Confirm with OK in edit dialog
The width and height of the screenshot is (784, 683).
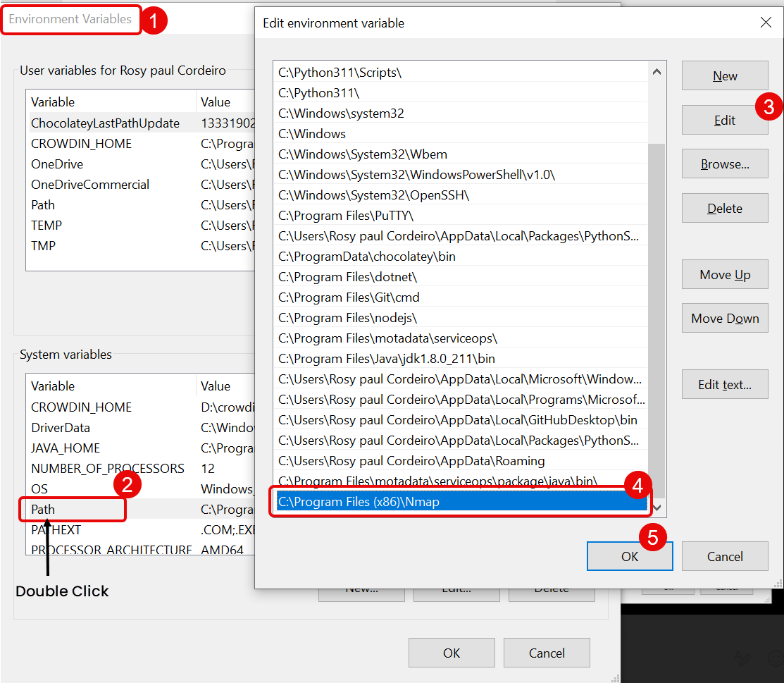tap(629, 556)
